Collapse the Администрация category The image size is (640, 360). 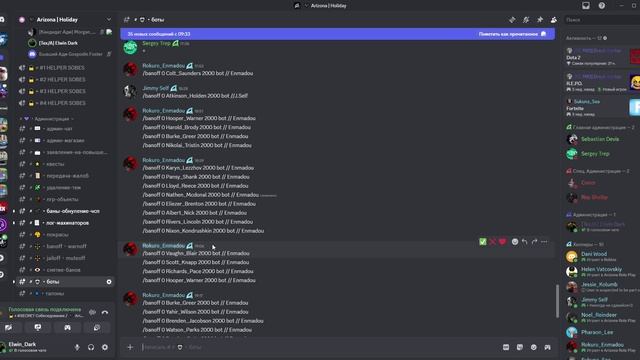coord(51,119)
